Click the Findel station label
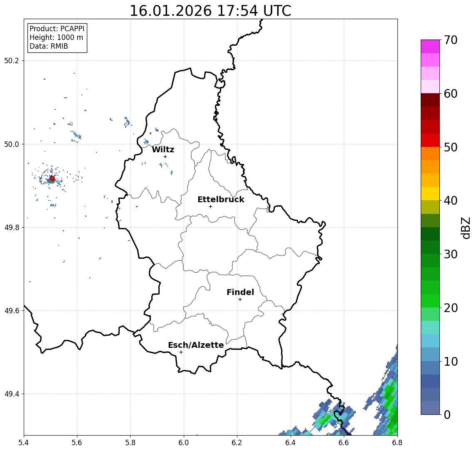476x451 pixels. coord(240,292)
